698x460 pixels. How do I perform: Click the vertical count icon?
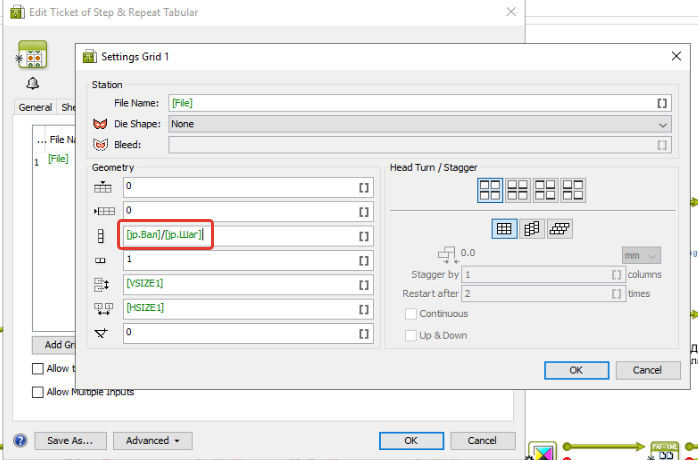tap(101, 236)
